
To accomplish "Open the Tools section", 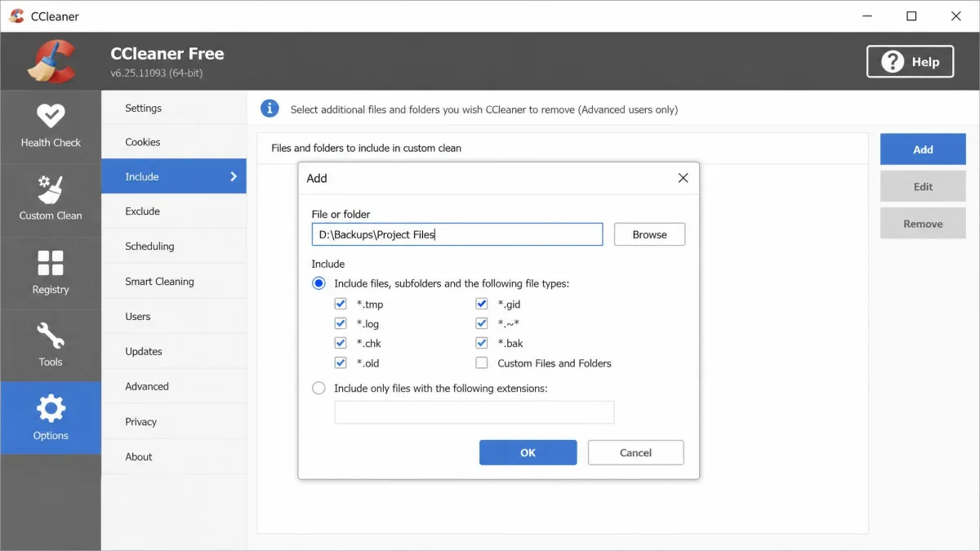I will pyautogui.click(x=51, y=345).
